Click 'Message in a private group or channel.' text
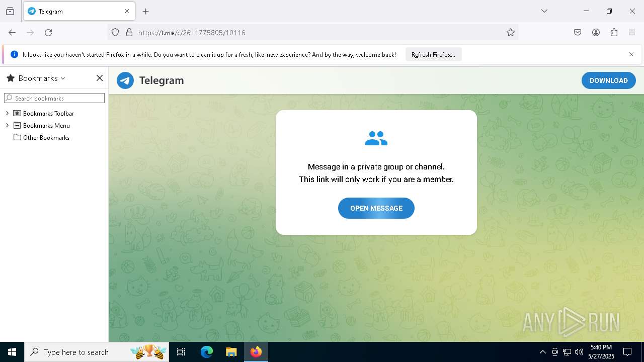644x362 pixels. 376,167
